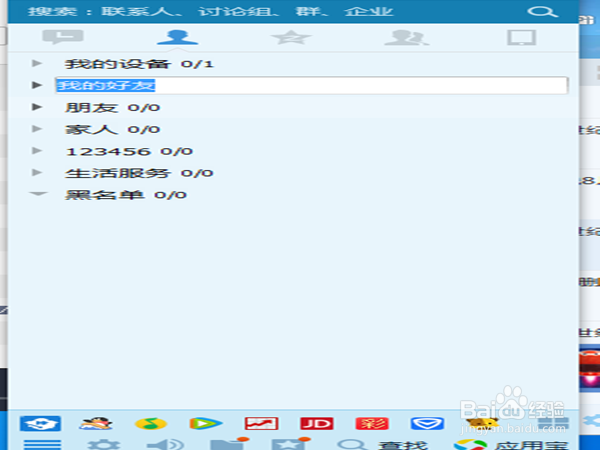Launch QQ Music yellow note icon
The width and height of the screenshot is (600, 450).
coord(151,424)
